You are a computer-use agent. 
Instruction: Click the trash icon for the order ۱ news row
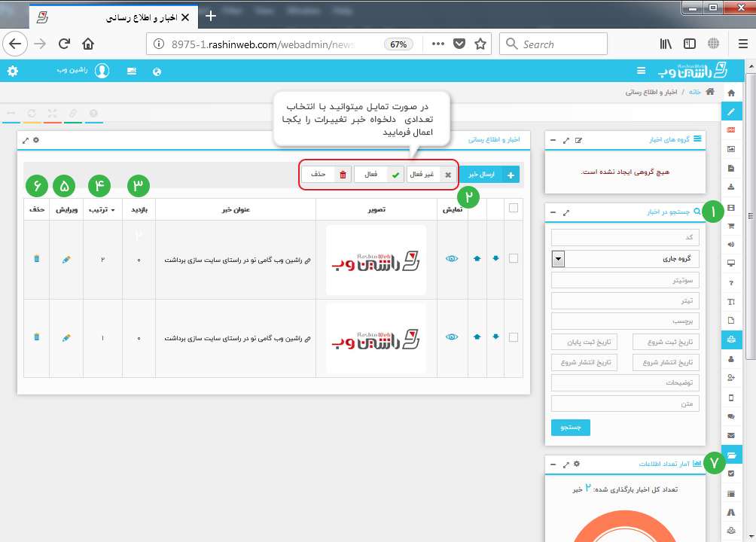point(37,337)
